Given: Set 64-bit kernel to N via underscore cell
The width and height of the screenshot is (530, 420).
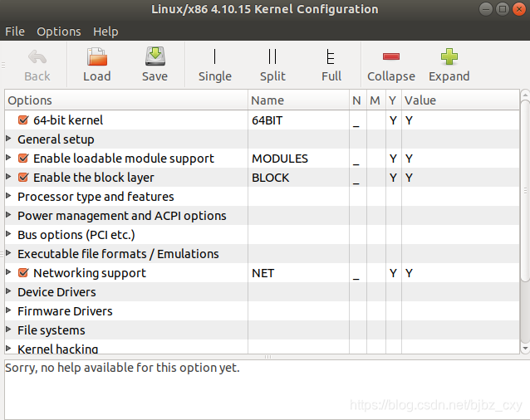Looking at the screenshot, I should [x=358, y=120].
